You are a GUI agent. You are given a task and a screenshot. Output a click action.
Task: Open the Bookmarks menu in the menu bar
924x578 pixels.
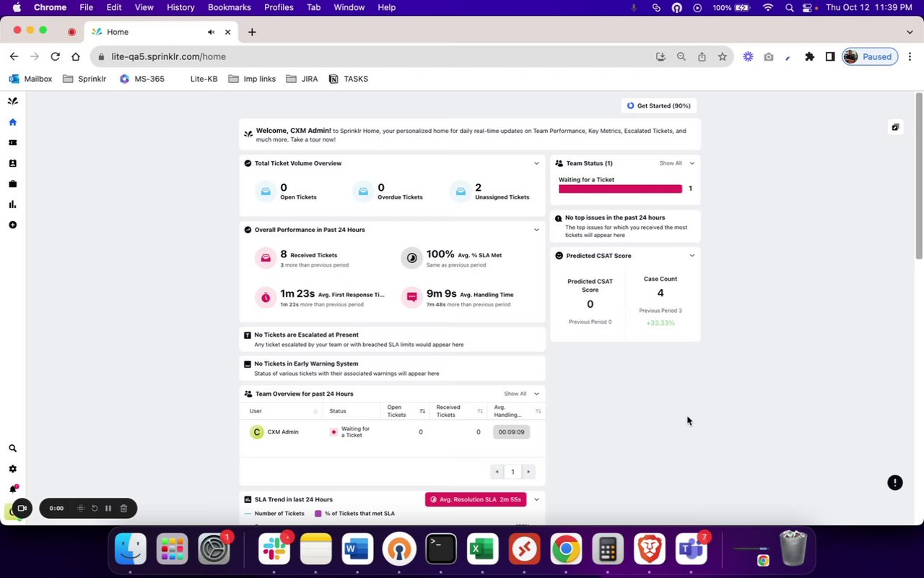[x=230, y=7]
